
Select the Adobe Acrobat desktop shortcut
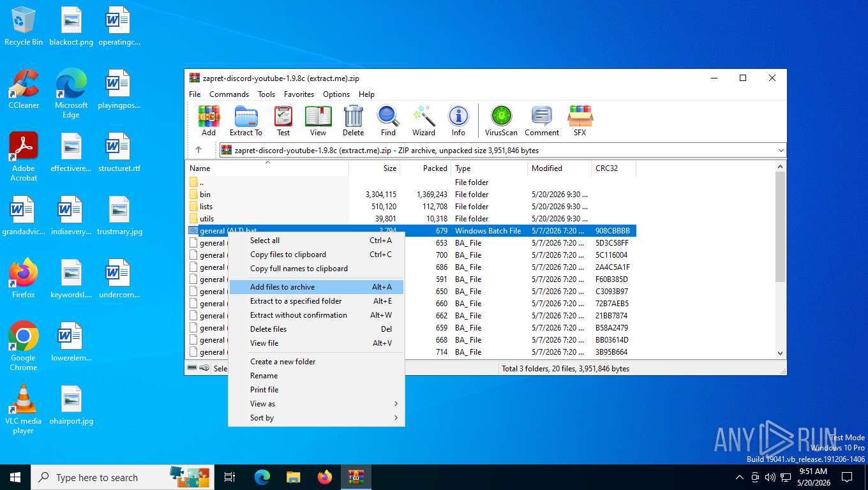pyautogui.click(x=24, y=157)
